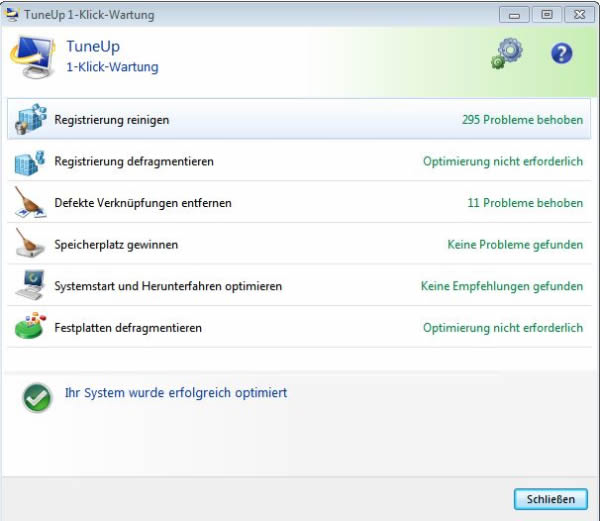This screenshot has width=600, height=521.
Task: Click the '295 Probleme behoben' status
Action: click(522, 120)
